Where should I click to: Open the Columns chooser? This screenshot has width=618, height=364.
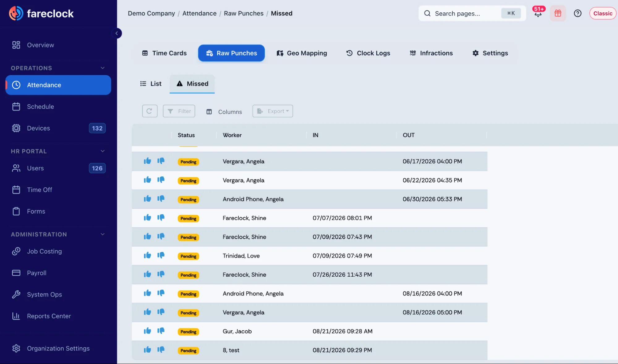224,112
